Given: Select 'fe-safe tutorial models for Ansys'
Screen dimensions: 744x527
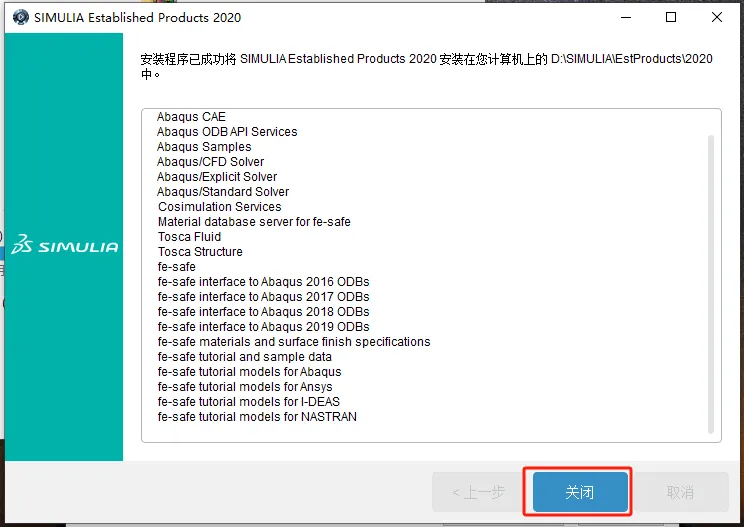Looking at the screenshot, I should click(x=245, y=387).
